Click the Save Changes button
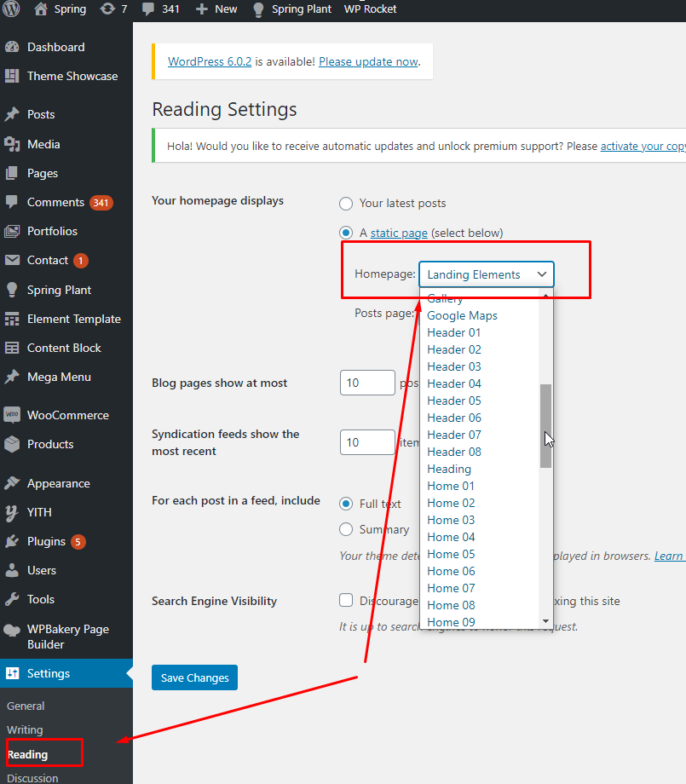The height and width of the screenshot is (784, 686). coord(194,677)
